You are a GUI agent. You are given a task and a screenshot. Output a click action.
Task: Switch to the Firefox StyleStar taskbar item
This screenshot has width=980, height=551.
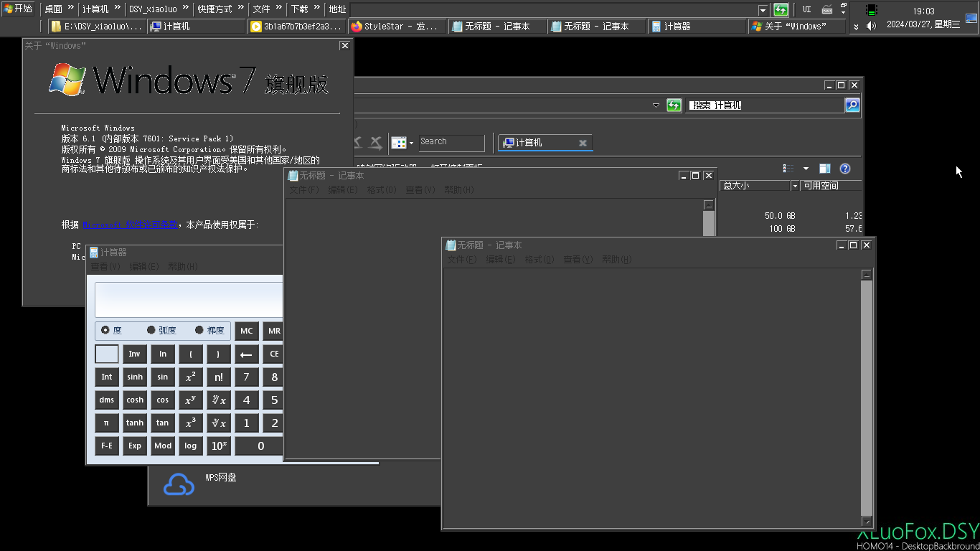tap(396, 26)
